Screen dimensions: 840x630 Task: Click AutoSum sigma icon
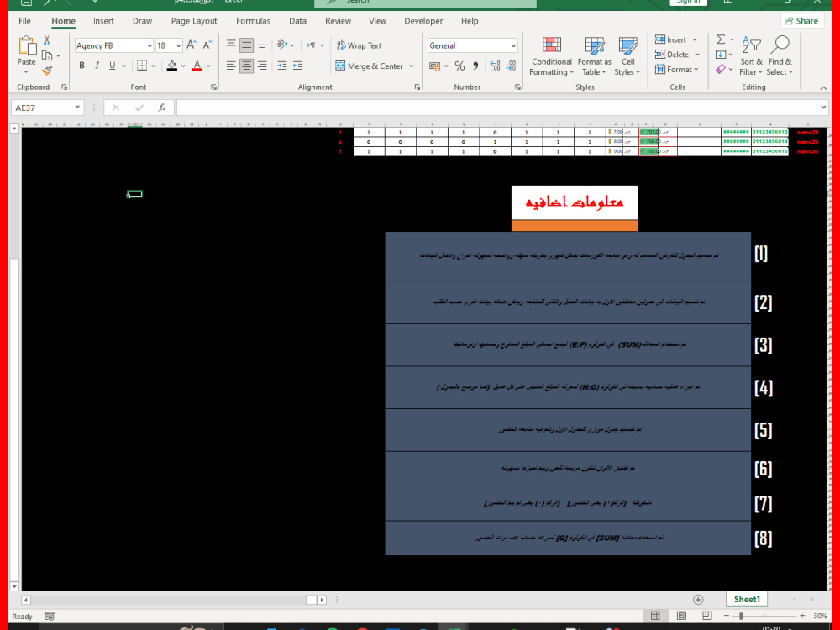tap(721, 39)
